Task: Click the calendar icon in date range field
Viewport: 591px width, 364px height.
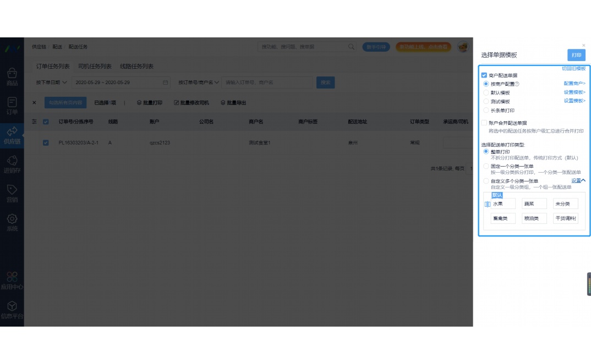Action: click(x=165, y=82)
